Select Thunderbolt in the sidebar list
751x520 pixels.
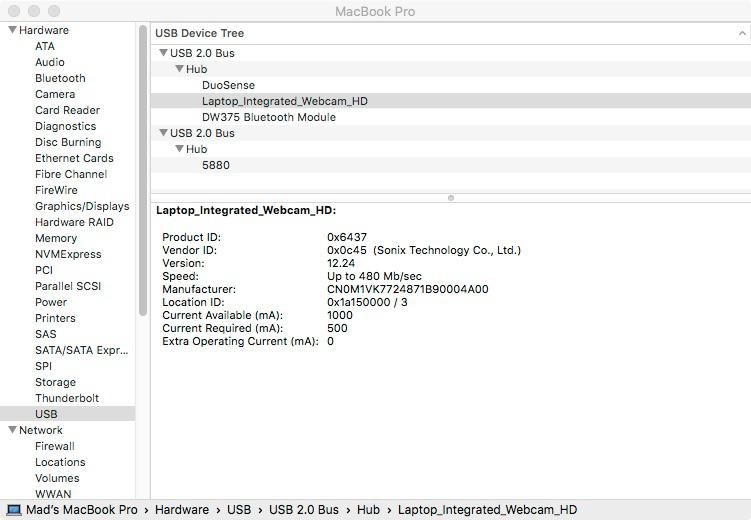(67, 398)
